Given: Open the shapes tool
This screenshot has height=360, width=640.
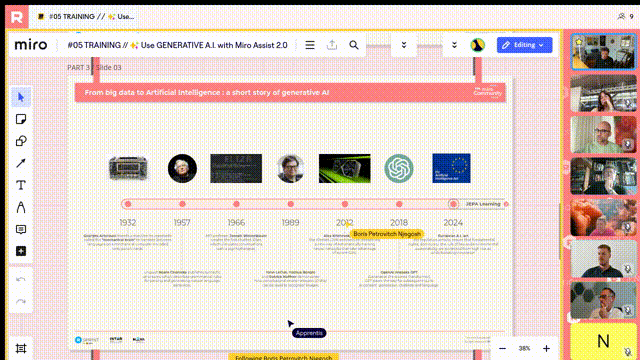Looking at the screenshot, I should click(x=21, y=141).
